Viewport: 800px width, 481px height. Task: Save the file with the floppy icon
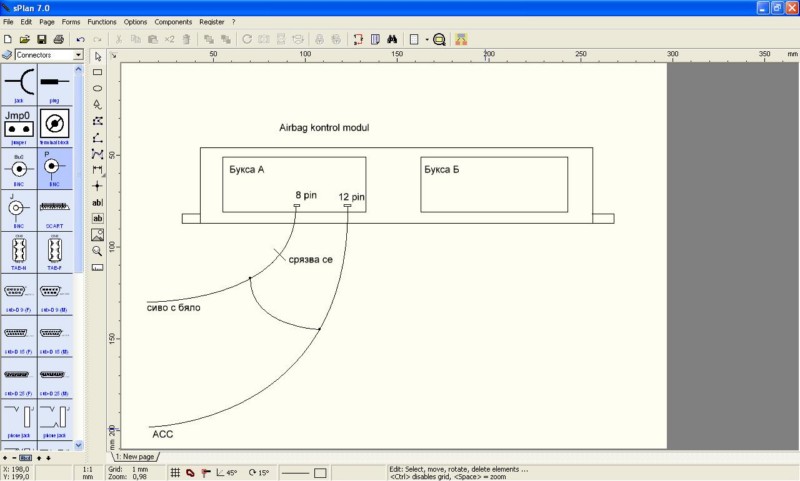42,39
